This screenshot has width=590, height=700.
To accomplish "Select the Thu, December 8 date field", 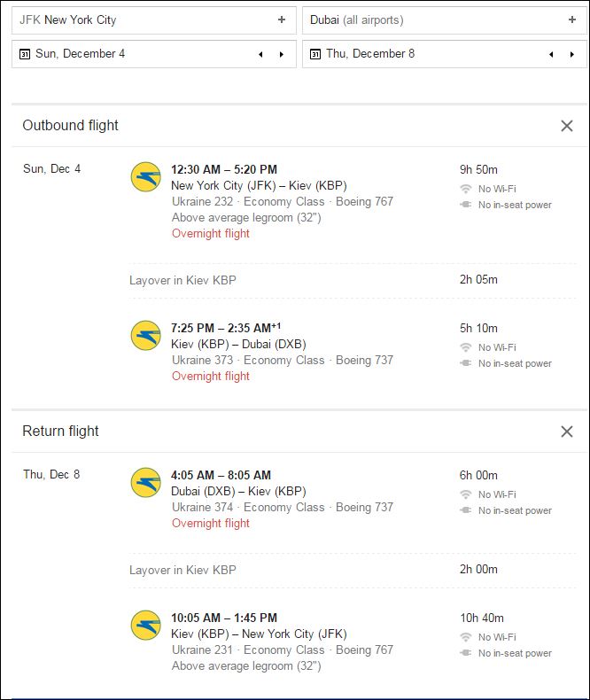I will (445, 54).
